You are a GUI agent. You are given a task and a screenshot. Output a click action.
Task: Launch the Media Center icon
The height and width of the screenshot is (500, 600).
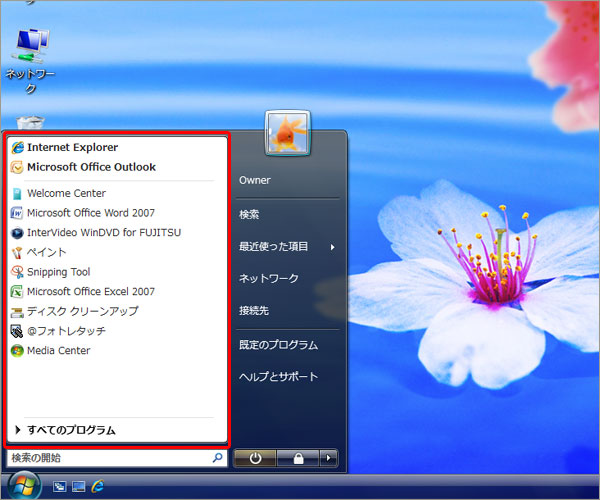17,351
